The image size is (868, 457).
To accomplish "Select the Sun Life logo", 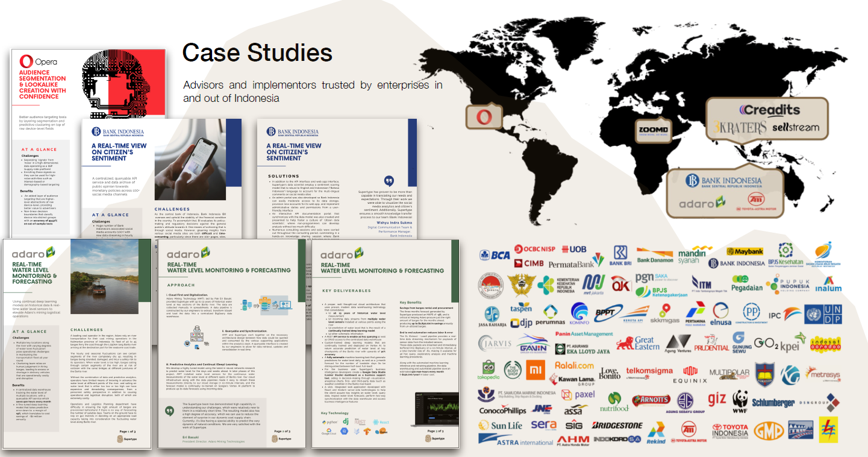I will 501,426.
